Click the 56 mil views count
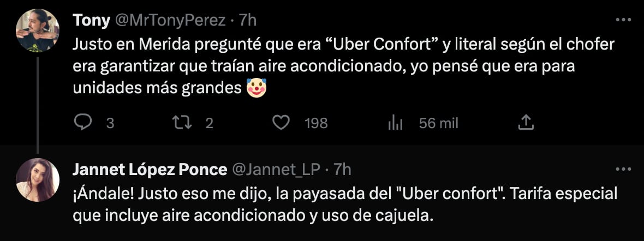 coord(438,123)
